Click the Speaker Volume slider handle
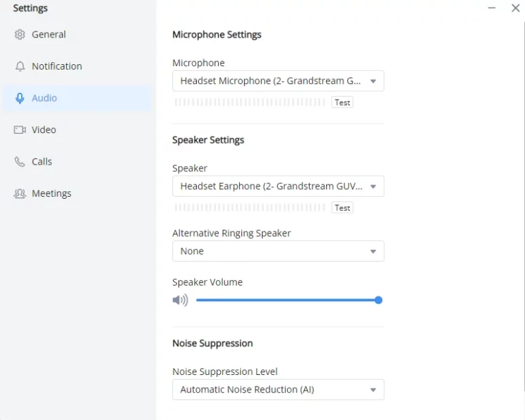The height and width of the screenshot is (420, 525). [x=378, y=300]
